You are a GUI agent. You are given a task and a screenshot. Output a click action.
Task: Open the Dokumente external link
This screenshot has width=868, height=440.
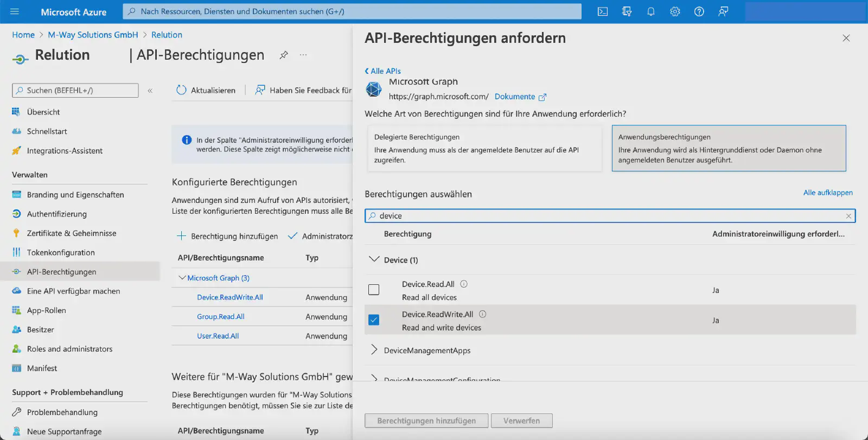tap(520, 97)
